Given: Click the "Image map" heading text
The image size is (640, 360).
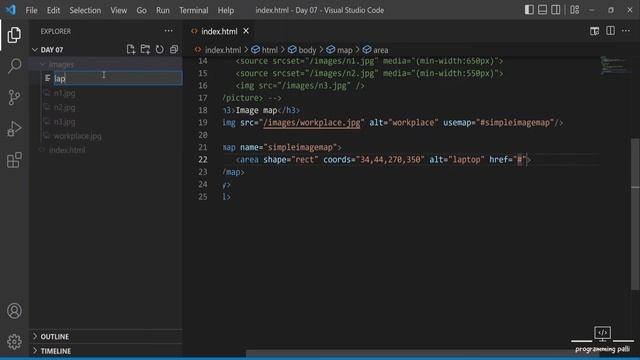Looking at the screenshot, I should pos(256,110).
